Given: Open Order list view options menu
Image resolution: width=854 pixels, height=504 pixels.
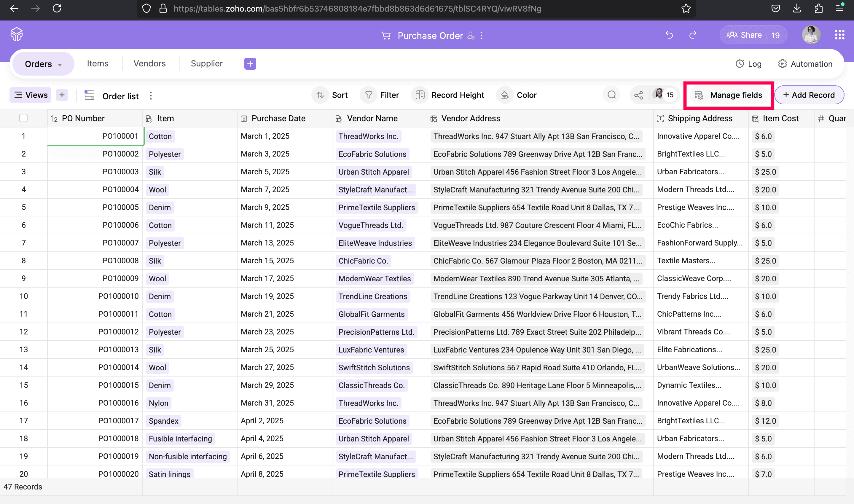Looking at the screenshot, I should click(x=151, y=96).
